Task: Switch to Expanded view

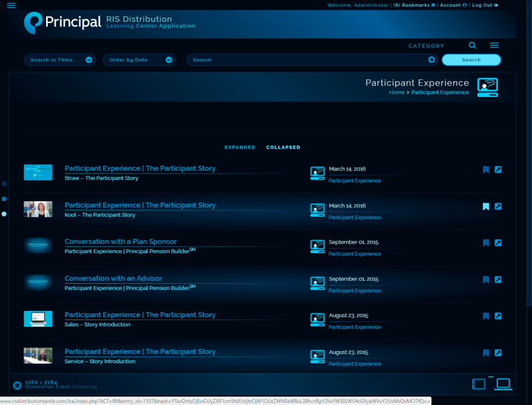Action: (240, 147)
